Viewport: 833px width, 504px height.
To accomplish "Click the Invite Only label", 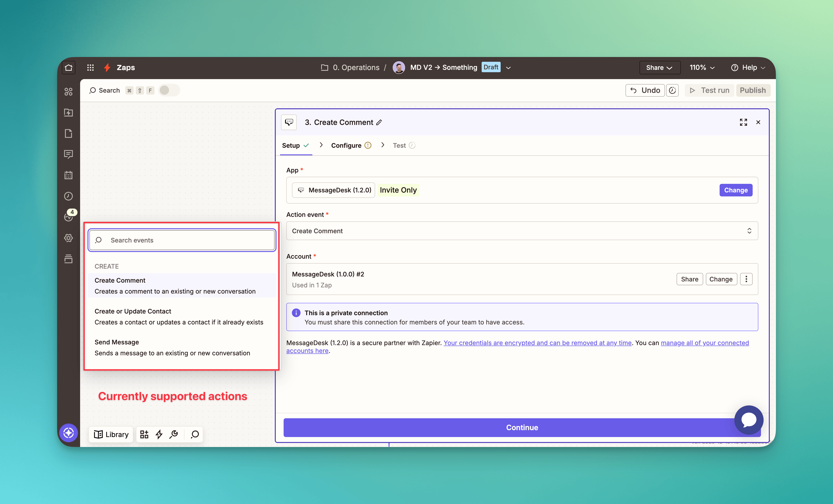I will [398, 190].
